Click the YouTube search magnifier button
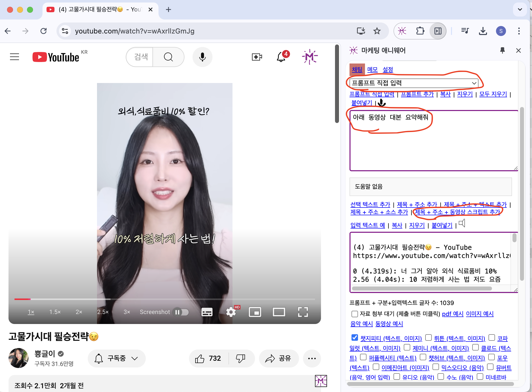This screenshot has height=392, width=532. point(168,57)
